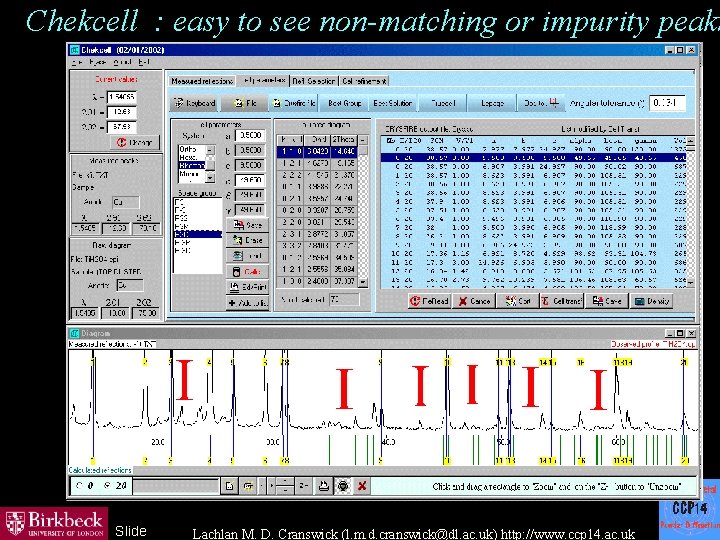Click the Load button below Erase

tap(247, 256)
